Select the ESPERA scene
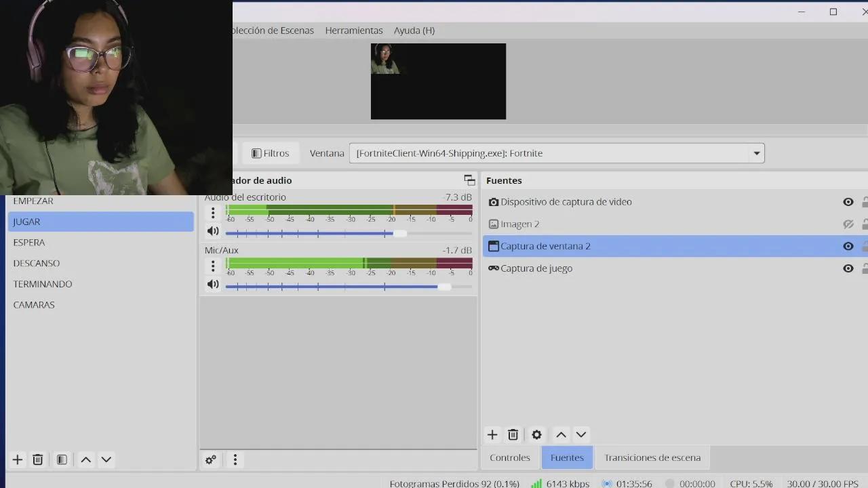The height and width of the screenshot is (488, 868). click(100, 243)
